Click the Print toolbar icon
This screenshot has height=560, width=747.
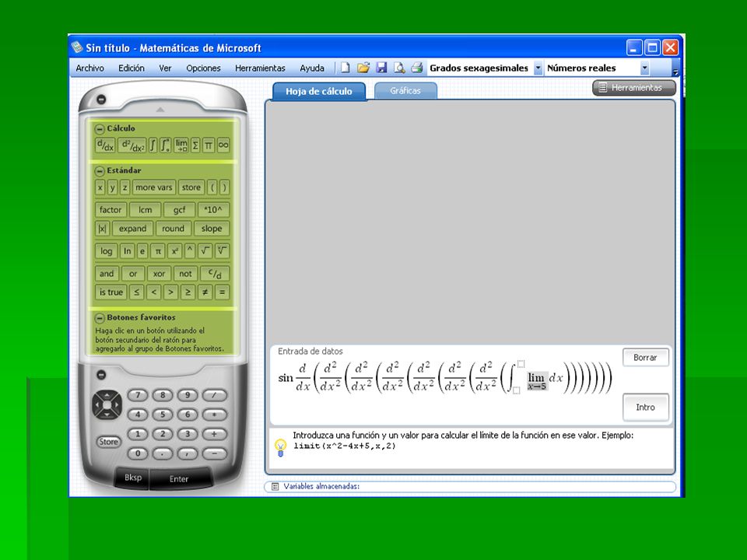[x=417, y=68]
